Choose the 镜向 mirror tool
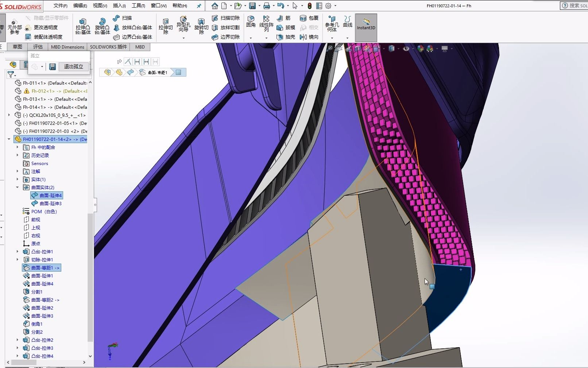This screenshot has height=368, width=588. pos(309,37)
